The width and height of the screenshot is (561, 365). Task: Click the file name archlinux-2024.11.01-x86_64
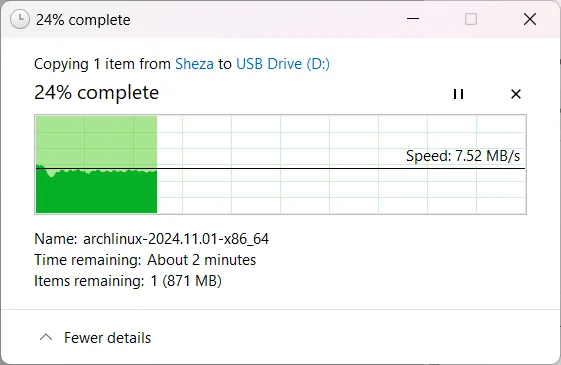(x=176, y=239)
